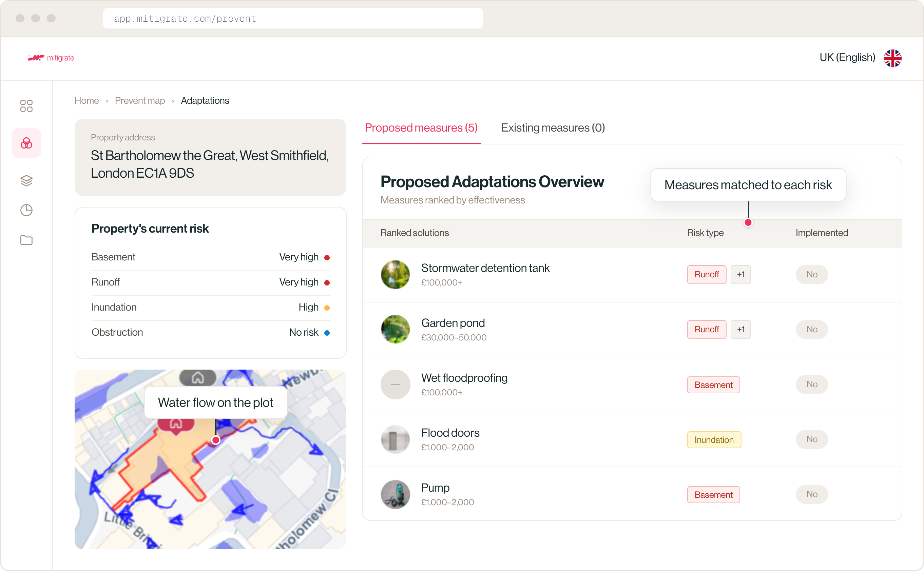Switch to Existing measures (0) tab
The width and height of the screenshot is (924, 571).
[x=553, y=127]
